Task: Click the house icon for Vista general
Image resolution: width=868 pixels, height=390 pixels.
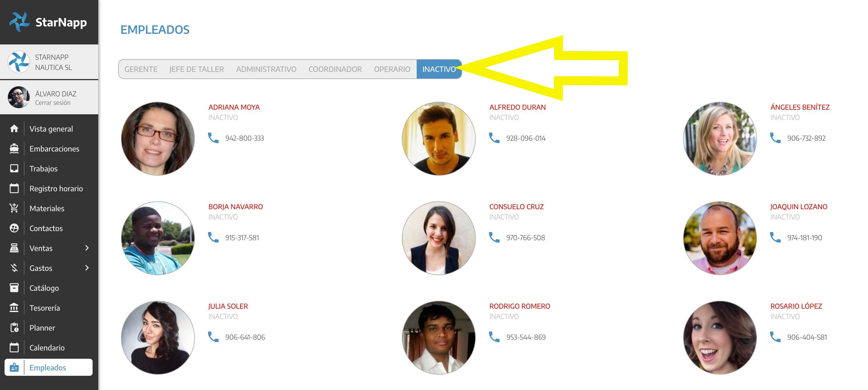Action: [x=14, y=129]
